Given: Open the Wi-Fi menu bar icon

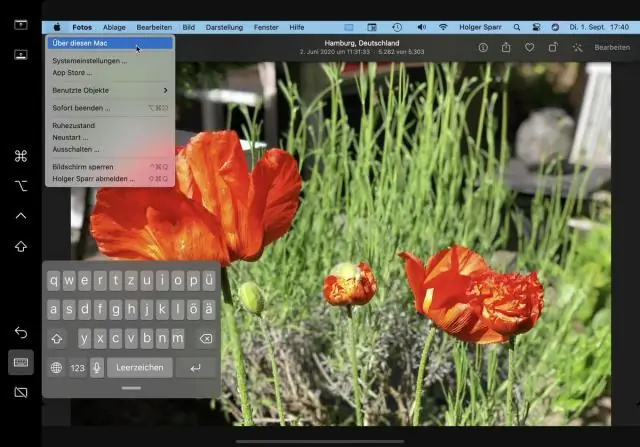Looking at the screenshot, I should [443, 27].
